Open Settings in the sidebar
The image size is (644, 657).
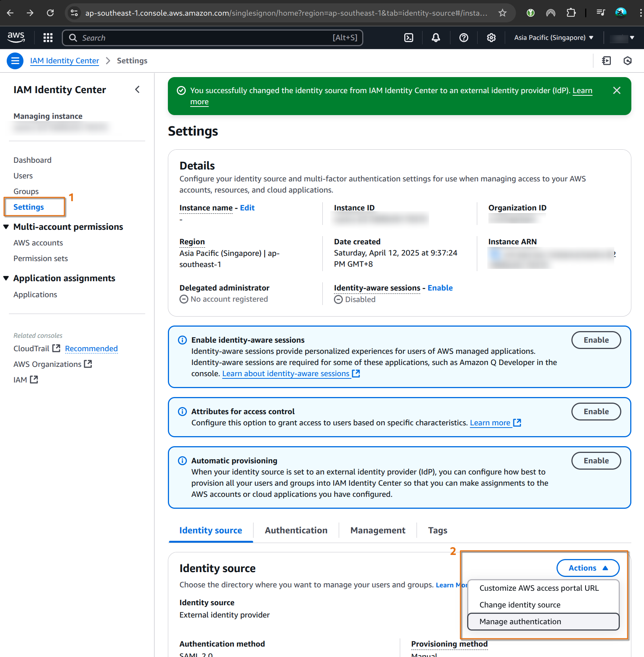(29, 207)
